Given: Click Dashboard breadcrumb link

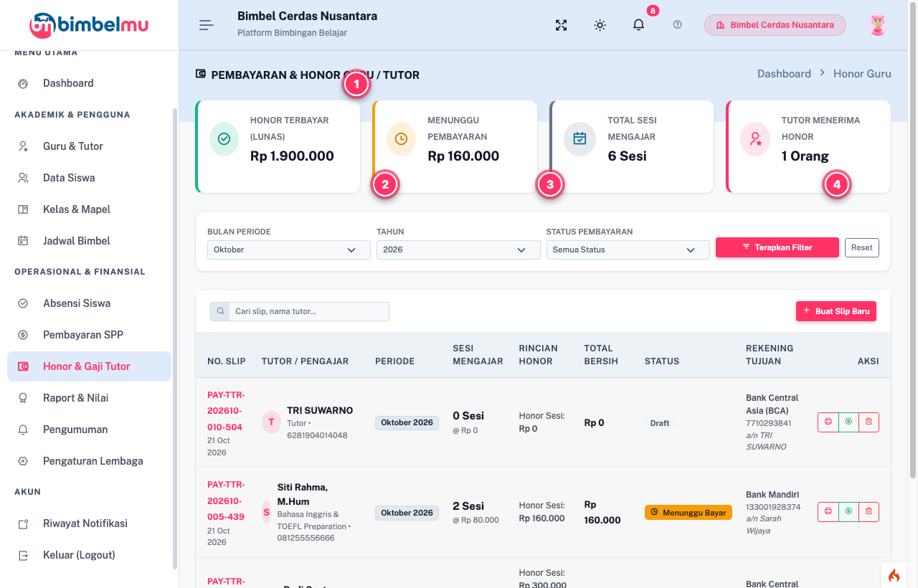Looking at the screenshot, I should pos(784,74).
